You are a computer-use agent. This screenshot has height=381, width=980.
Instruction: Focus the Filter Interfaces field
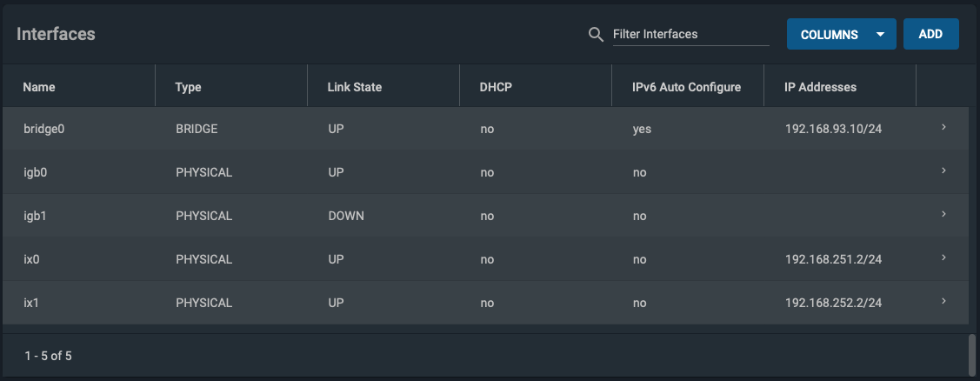coord(690,35)
